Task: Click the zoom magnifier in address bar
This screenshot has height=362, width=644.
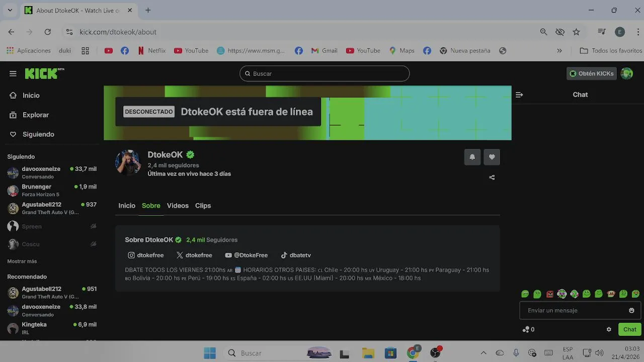Action: [x=543, y=32]
